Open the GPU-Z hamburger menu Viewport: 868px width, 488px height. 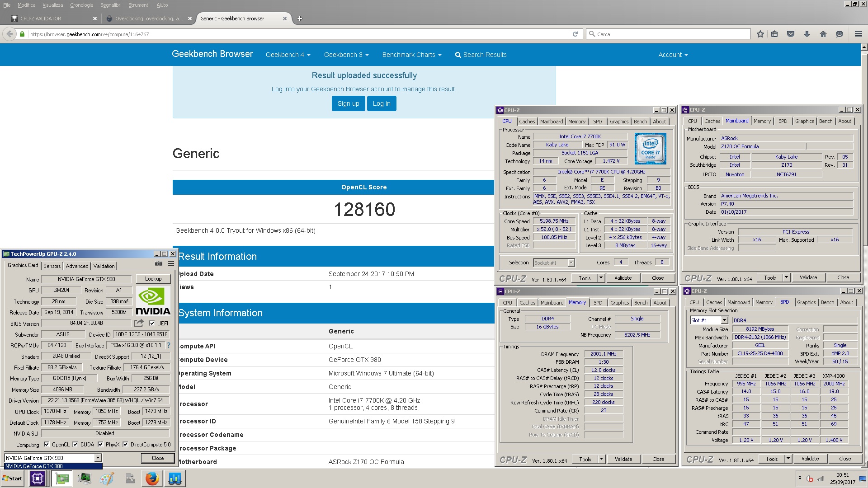coord(171,264)
